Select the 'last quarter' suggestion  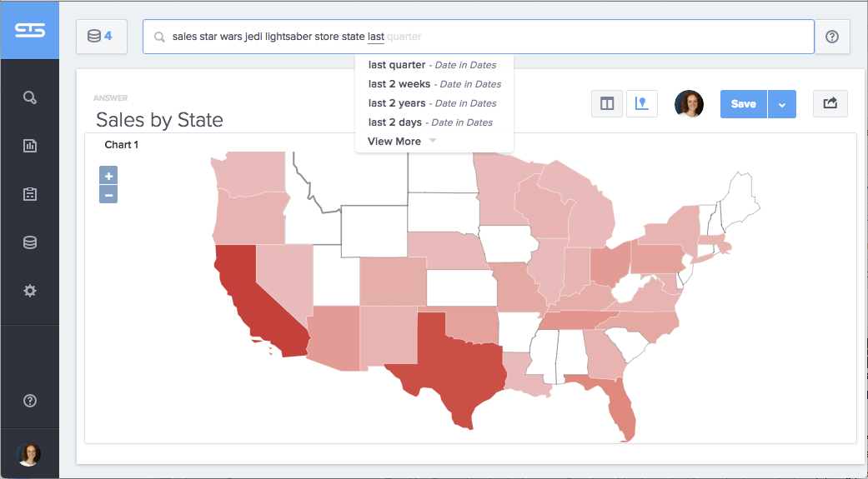pos(397,65)
